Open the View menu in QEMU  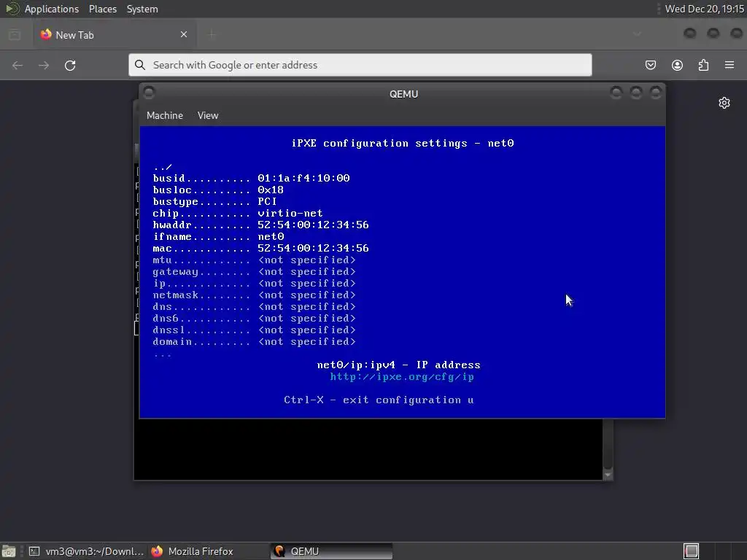pos(208,115)
